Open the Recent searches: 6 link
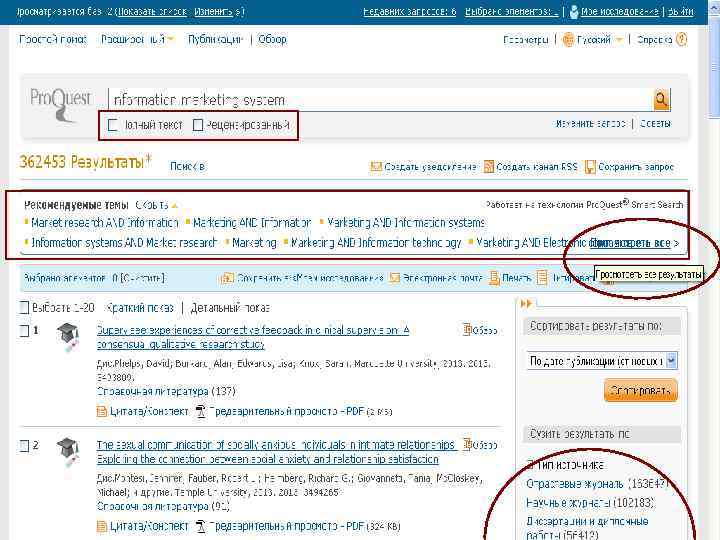The image size is (720, 540). (x=410, y=11)
